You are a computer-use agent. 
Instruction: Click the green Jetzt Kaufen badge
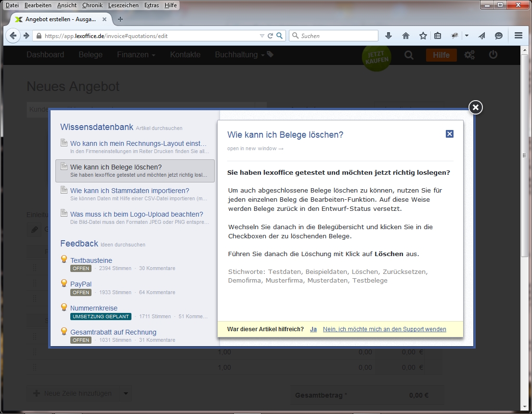pos(376,57)
